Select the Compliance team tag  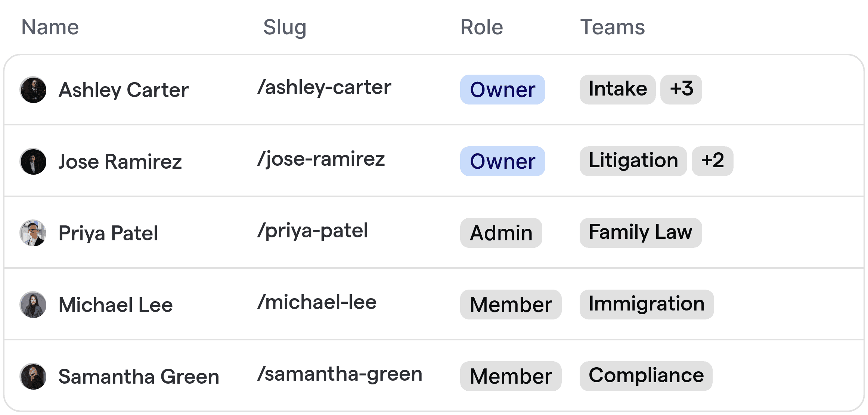point(646,376)
